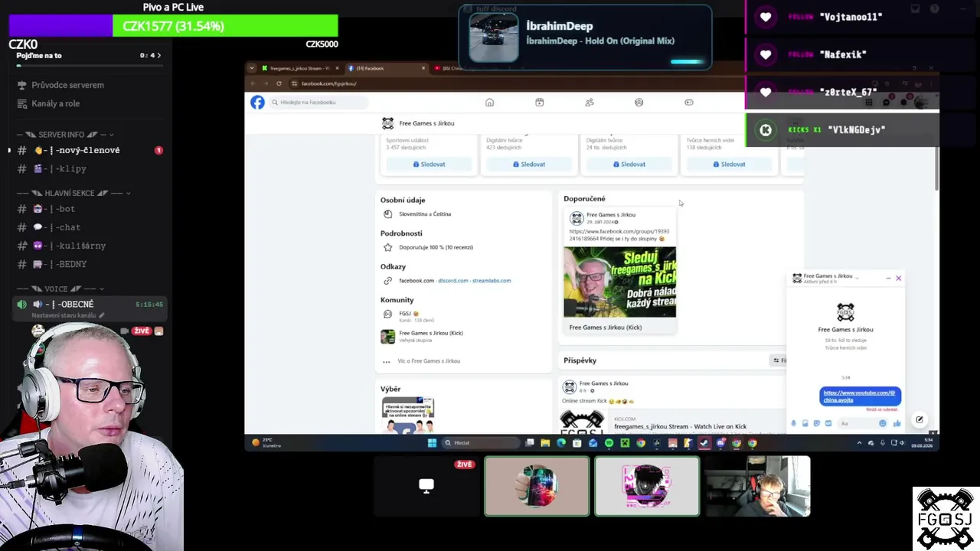The width and height of the screenshot is (980, 551).
Task: Open the streamlabs.com link under Odkazy
Action: (492, 281)
